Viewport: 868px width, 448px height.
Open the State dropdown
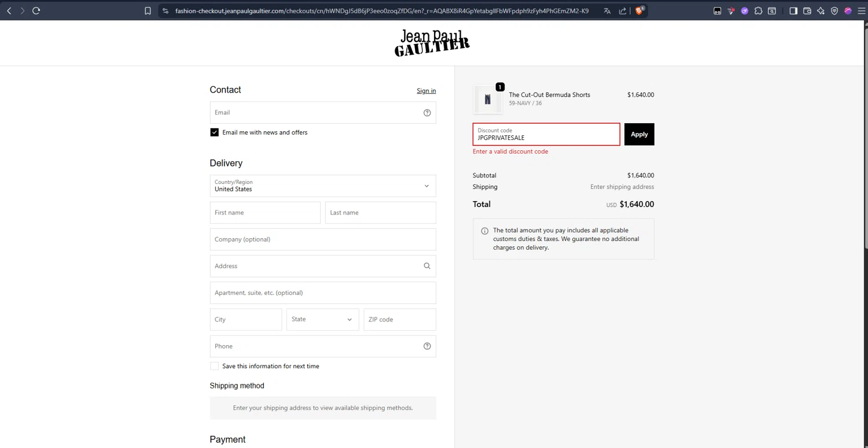tap(322, 320)
